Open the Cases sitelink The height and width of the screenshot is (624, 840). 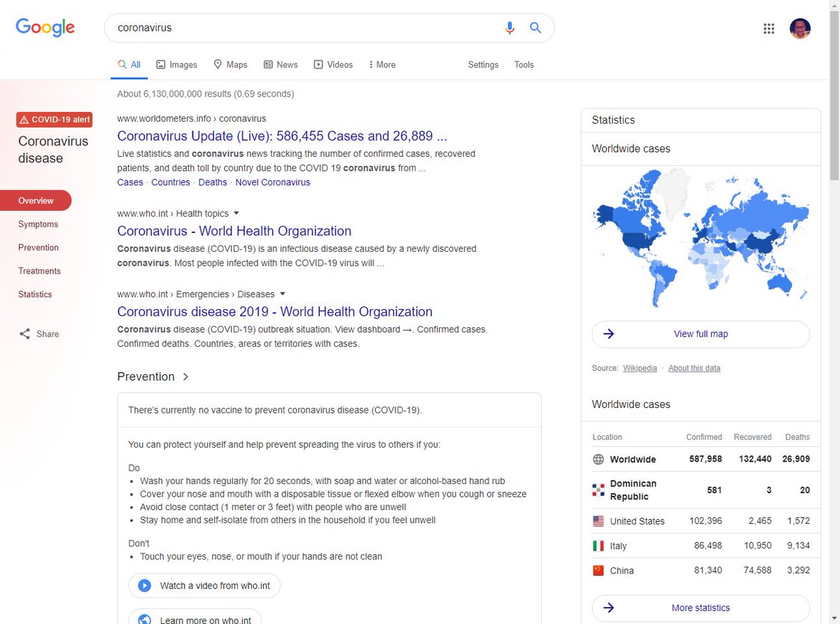(x=130, y=182)
